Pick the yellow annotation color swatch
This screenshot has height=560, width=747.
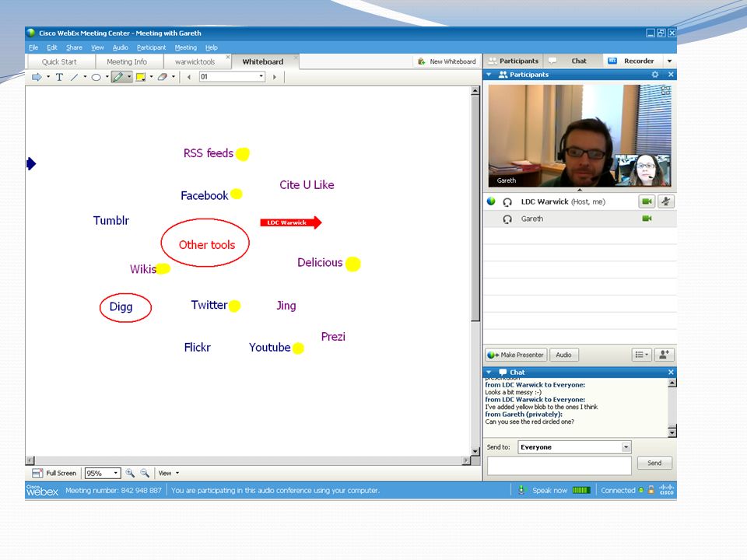(141, 77)
